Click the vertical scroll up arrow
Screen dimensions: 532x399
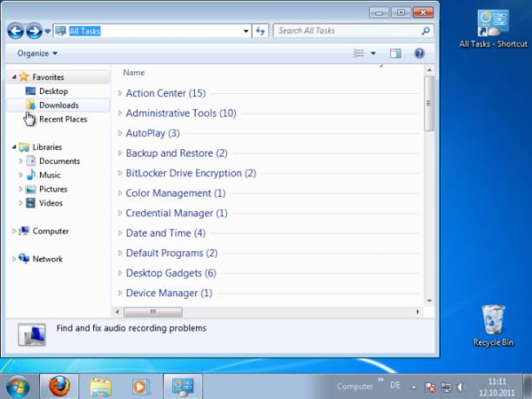pos(429,70)
